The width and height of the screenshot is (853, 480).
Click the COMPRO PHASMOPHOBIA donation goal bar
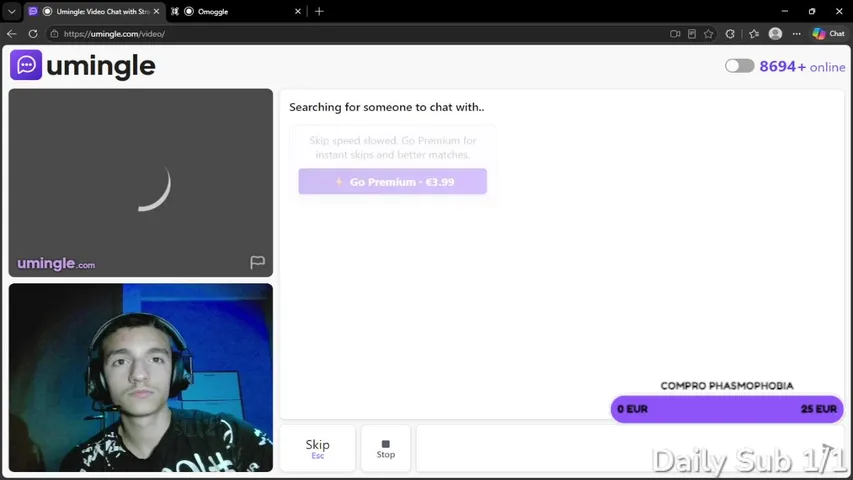pos(727,409)
